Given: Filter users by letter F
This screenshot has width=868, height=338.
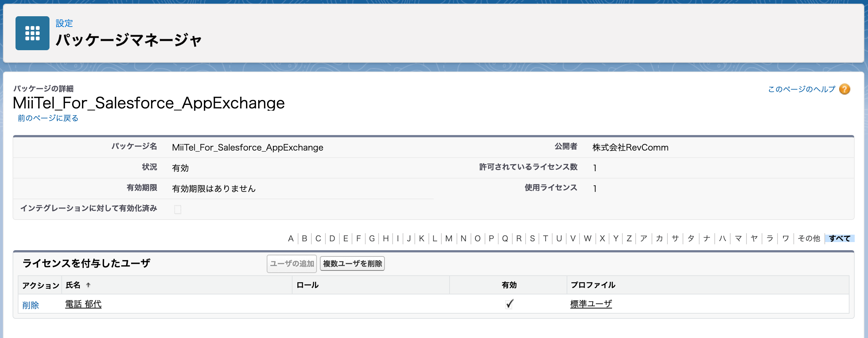Looking at the screenshot, I should point(358,238).
